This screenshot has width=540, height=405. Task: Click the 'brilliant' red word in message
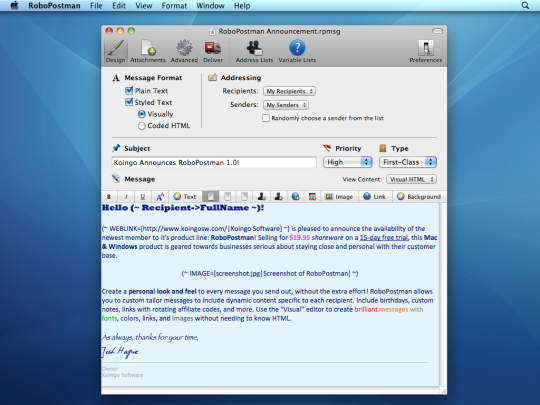pyautogui.click(x=366, y=309)
